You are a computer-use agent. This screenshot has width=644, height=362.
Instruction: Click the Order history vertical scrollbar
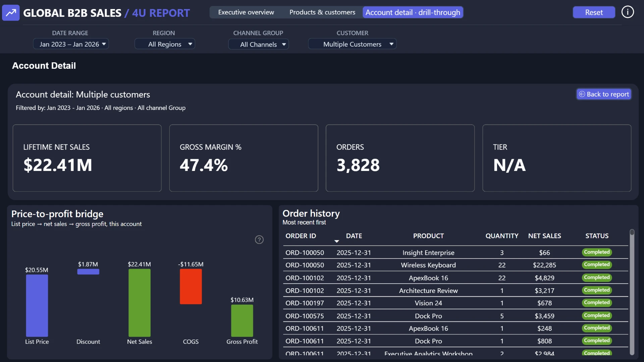(x=632, y=292)
